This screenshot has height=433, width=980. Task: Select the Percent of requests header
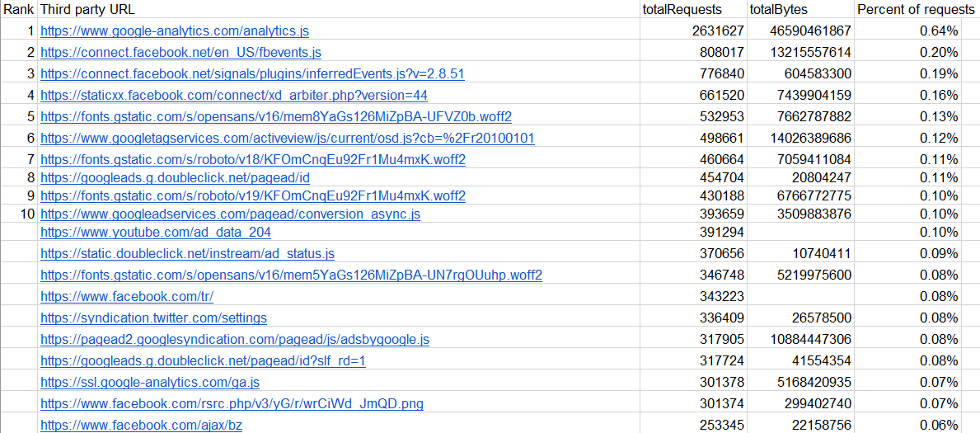click(x=915, y=9)
